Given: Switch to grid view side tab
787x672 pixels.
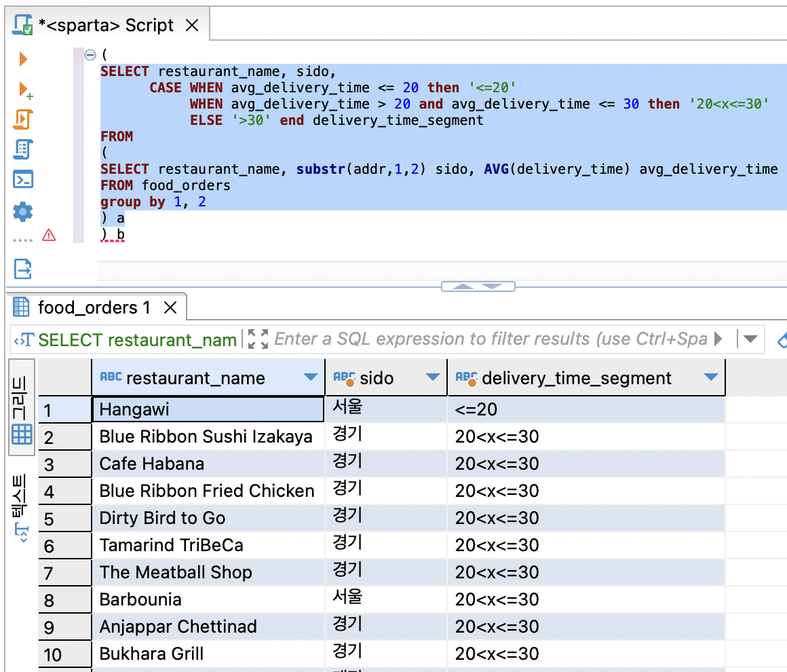Looking at the screenshot, I should pyautogui.click(x=22, y=408).
